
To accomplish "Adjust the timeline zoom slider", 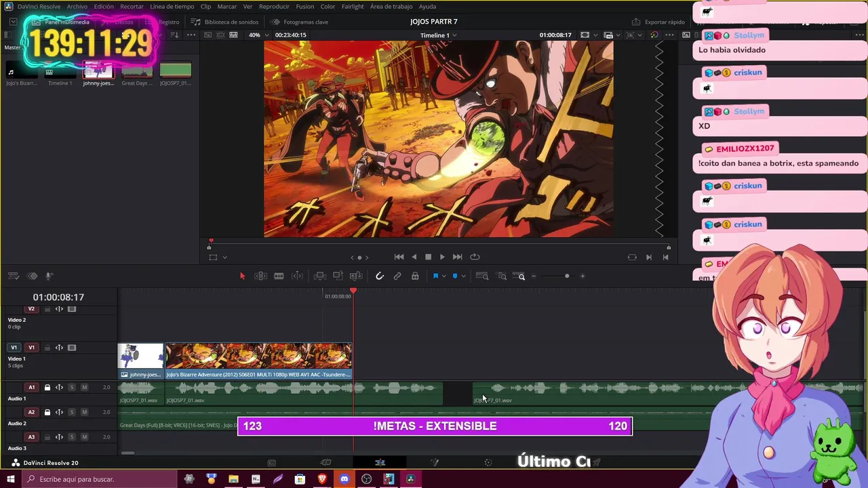I will click(x=567, y=276).
